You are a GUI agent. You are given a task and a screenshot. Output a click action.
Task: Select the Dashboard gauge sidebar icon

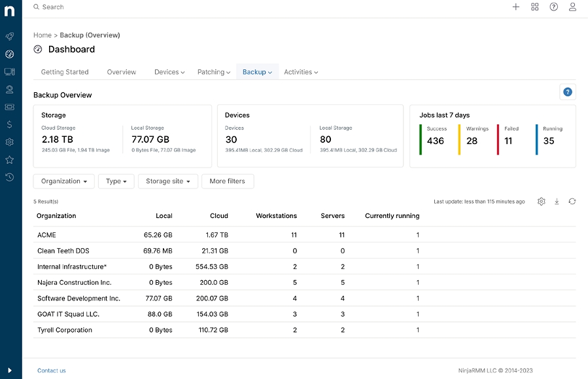(x=9, y=54)
